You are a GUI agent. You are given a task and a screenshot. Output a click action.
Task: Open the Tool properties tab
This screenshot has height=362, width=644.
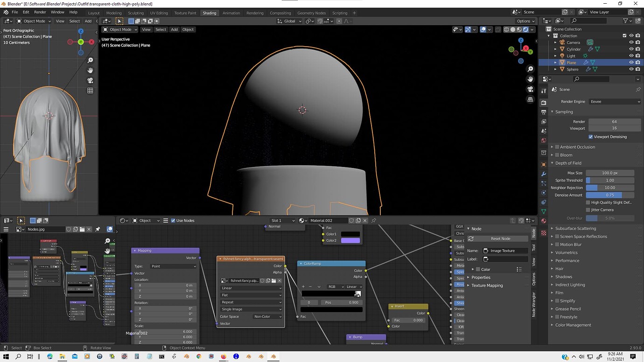point(544,90)
